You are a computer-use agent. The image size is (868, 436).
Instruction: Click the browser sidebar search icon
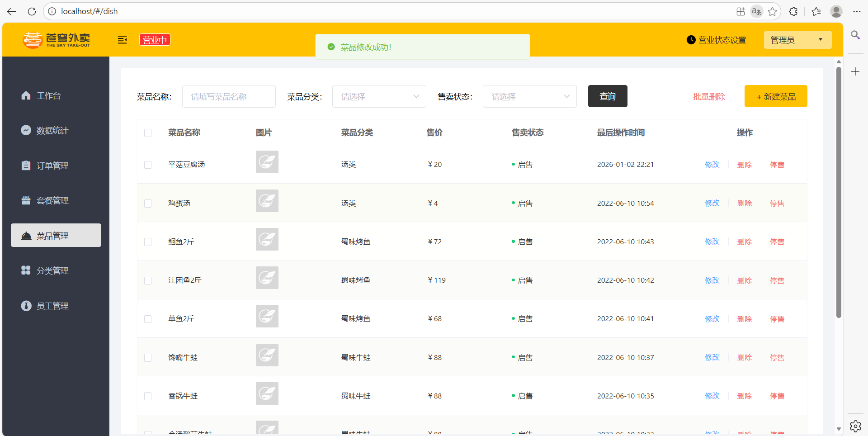point(855,35)
